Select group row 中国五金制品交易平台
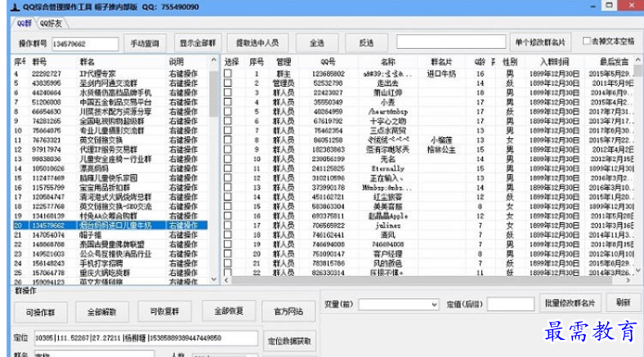The height and width of the screenshot is (357, 644). 110,102
